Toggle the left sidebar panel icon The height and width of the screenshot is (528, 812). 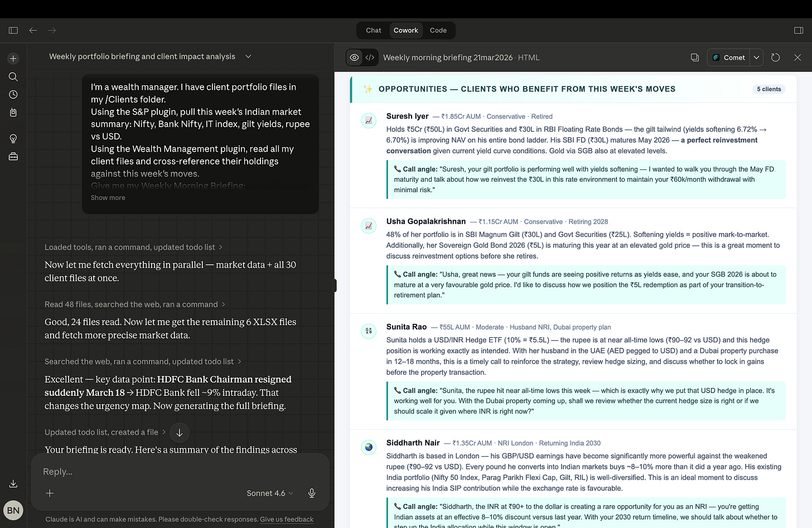[x=13, y=30]
